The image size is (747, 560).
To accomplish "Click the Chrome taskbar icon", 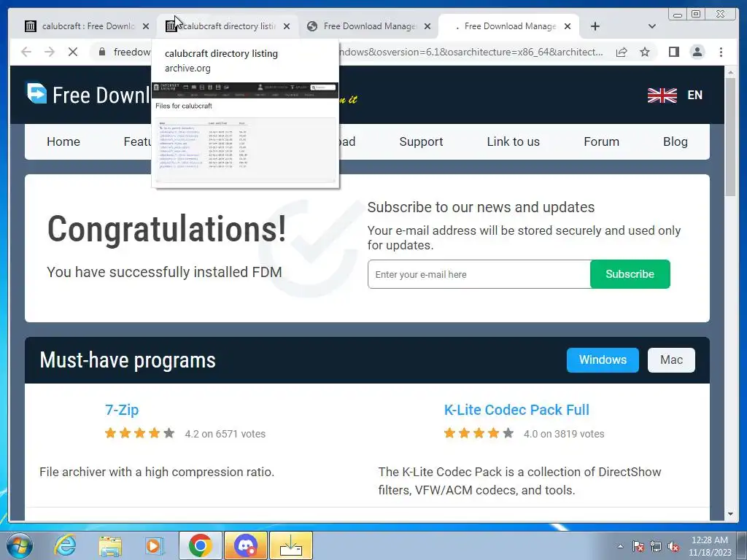I will (200, 545).
